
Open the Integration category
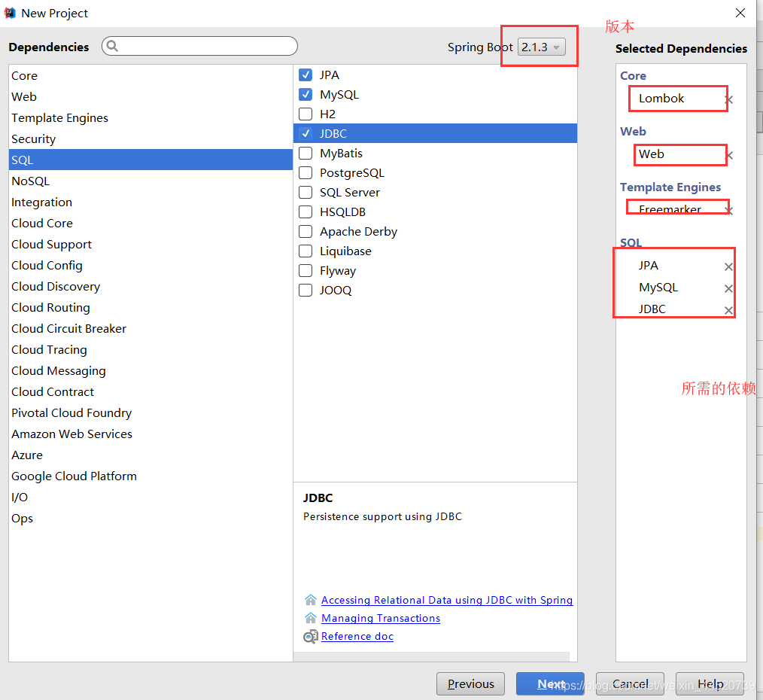[x=150, y=202]
